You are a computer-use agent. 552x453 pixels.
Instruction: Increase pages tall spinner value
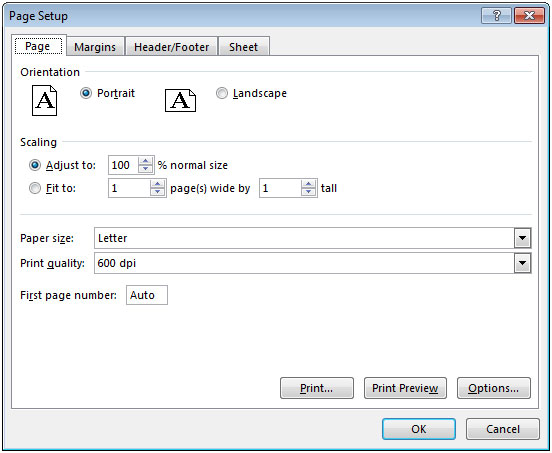(x=308, y=184)
